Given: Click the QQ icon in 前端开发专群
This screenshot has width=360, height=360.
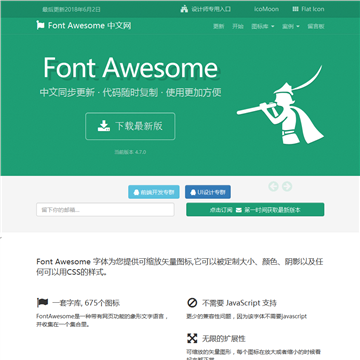Looking at the screenshot, I should (136, 192).
